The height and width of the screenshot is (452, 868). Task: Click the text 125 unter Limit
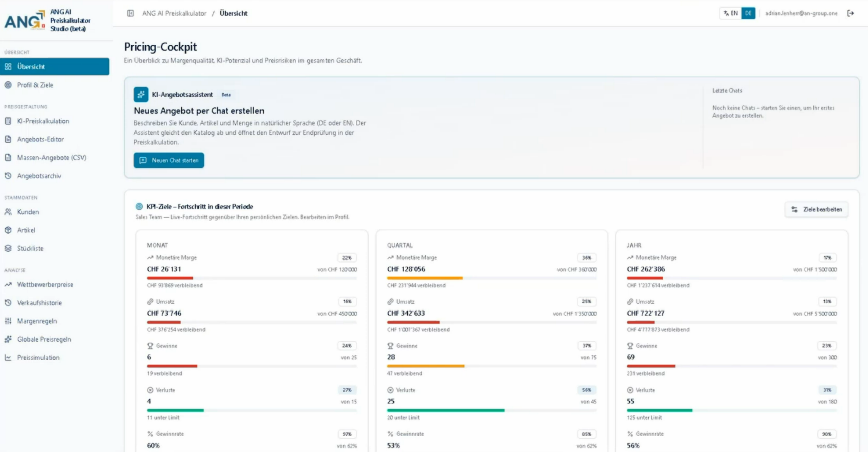tap(644, 418)
